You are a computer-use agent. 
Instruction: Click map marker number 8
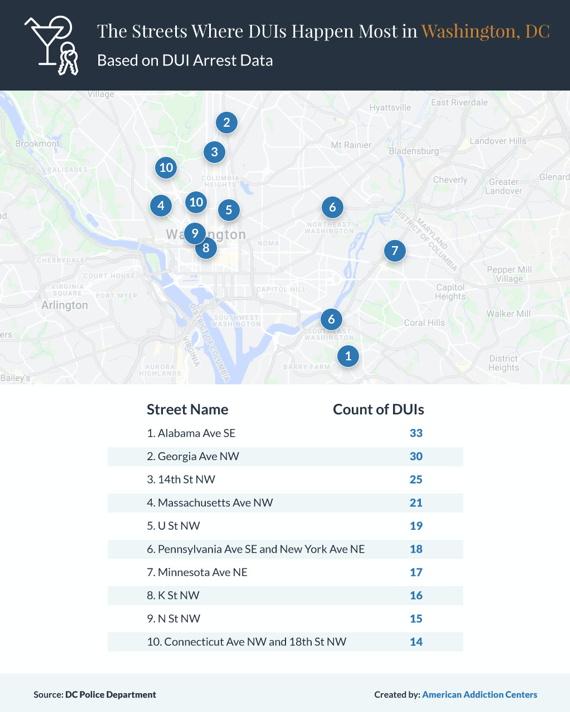point(206,248)
